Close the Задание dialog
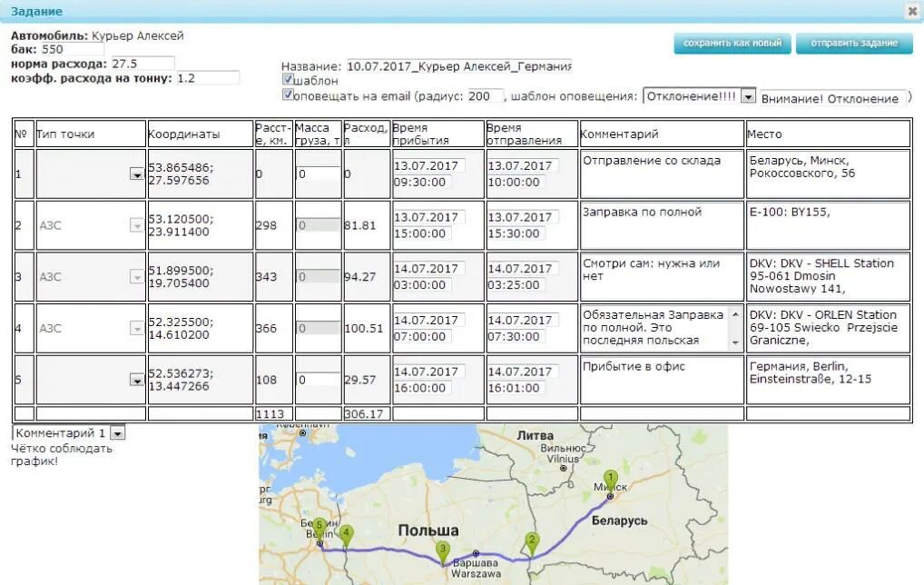 (912, 11)
